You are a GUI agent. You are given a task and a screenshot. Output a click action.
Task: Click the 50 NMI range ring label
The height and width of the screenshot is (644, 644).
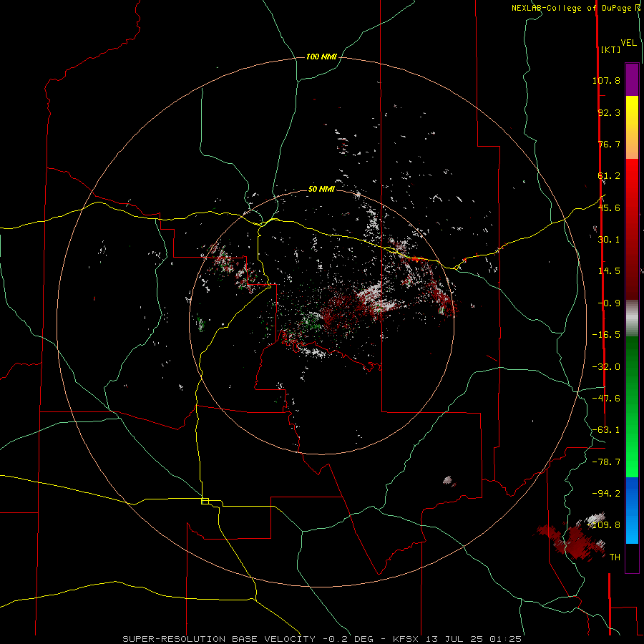(321, 189)
